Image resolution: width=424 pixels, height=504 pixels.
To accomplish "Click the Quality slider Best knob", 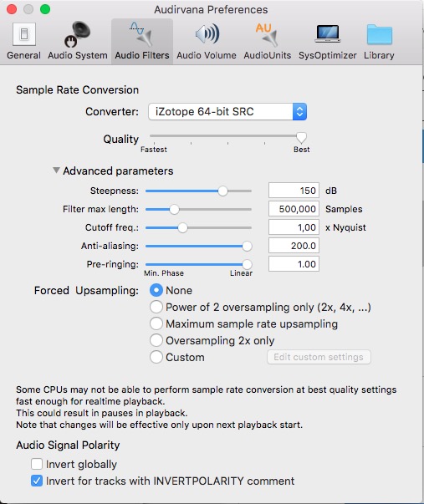I will click(301, 137).
